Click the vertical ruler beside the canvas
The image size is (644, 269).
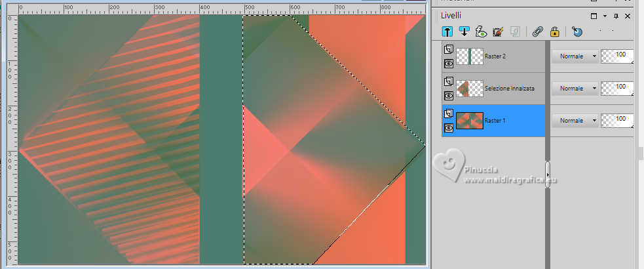pos(12,140)
